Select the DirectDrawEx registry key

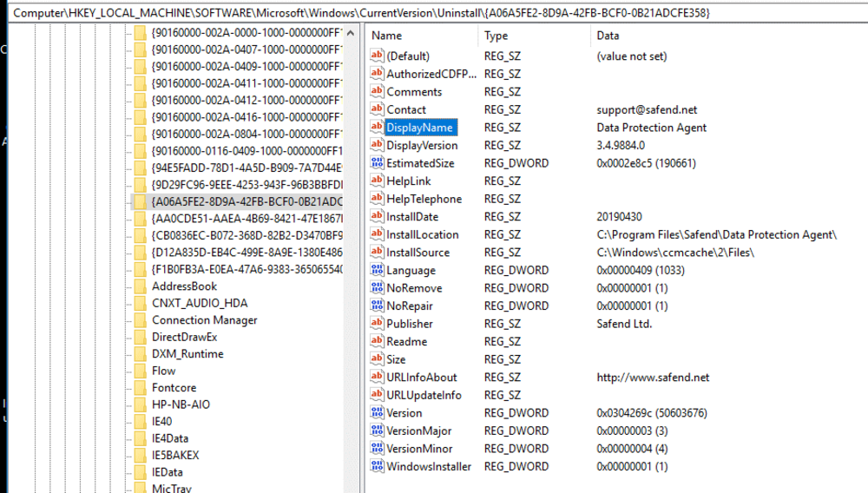(x=184, y=337)
